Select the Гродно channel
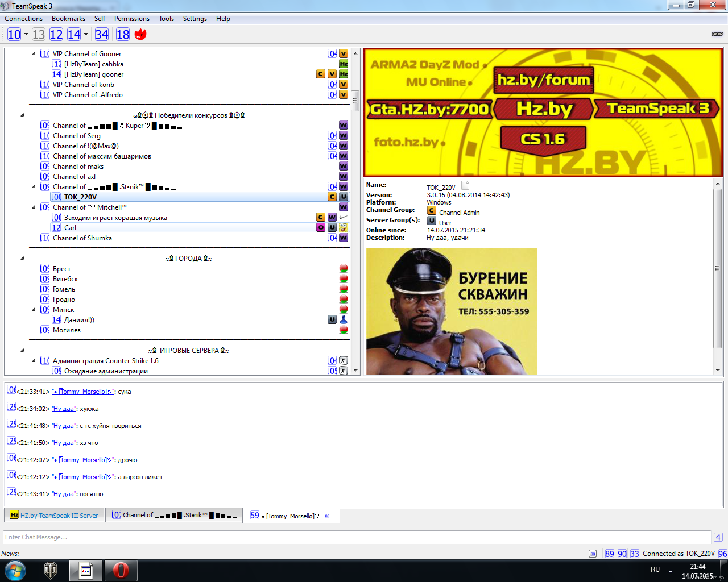 click(x=64, y=300)
